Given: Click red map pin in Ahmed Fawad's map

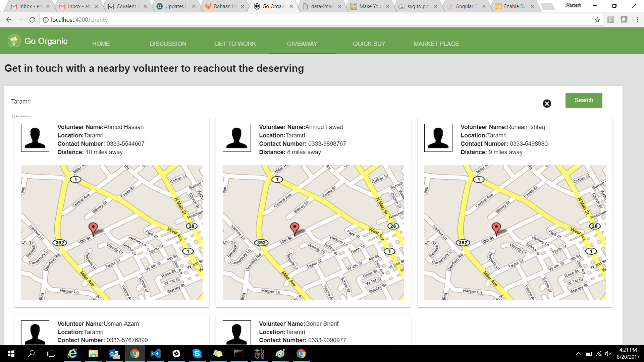Looking at the screenshot, I should (294, 228).
